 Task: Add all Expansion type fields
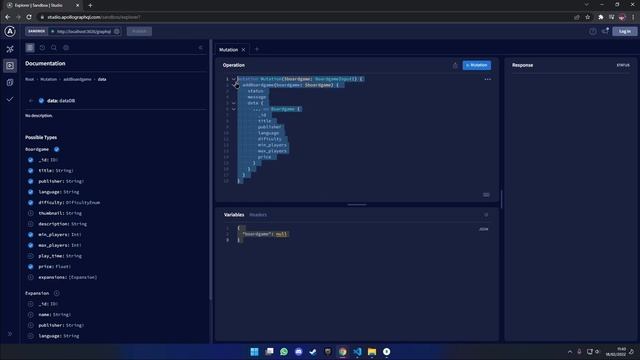pos(57,293)
